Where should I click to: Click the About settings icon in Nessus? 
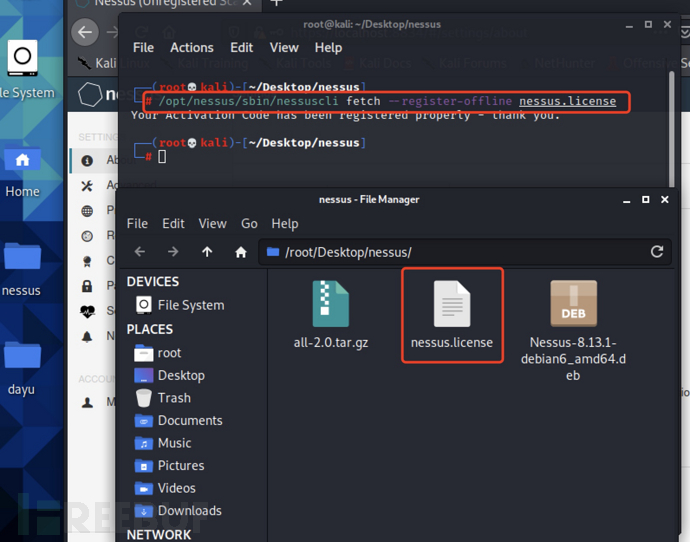tap(87, 160)
